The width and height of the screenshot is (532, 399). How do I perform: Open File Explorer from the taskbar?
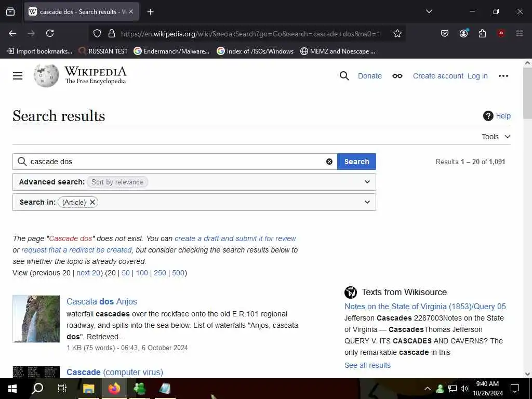(x=88, y=389)
